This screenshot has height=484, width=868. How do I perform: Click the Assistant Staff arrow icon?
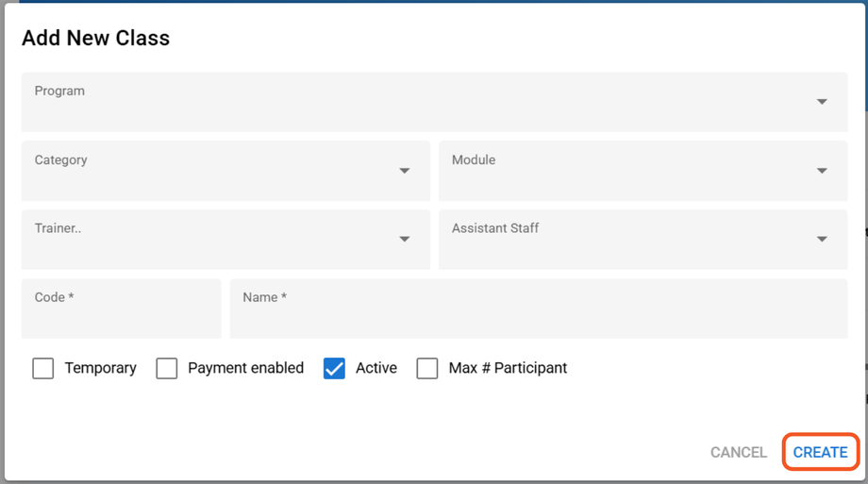[x=822, y=240]
